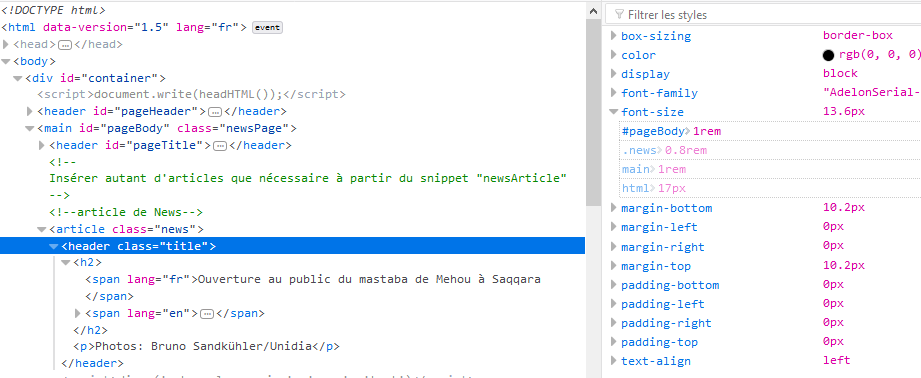
Task: Open the #pageBody rule link
Action: (653, 131)
